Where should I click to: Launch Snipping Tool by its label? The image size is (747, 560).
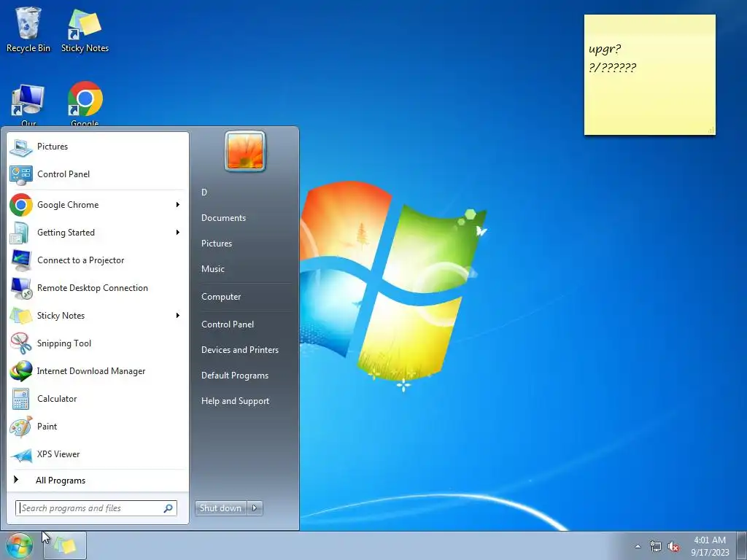point(64,343)
